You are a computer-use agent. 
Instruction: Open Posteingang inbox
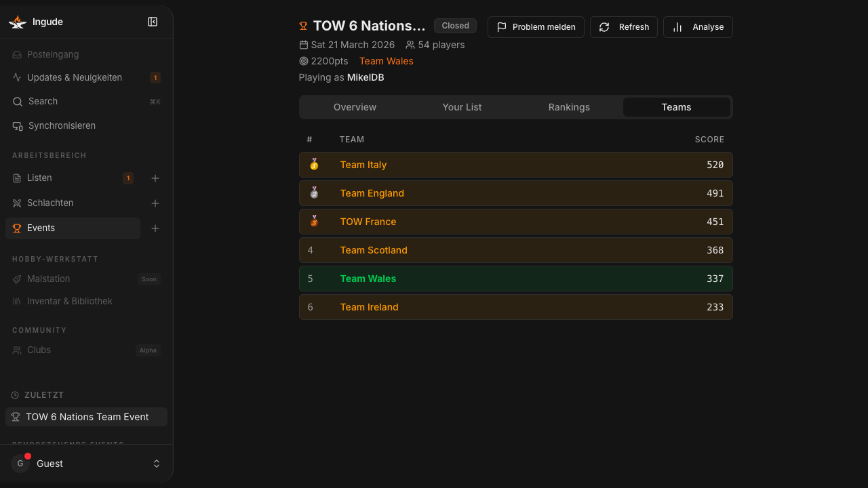[x=86, y=54]
